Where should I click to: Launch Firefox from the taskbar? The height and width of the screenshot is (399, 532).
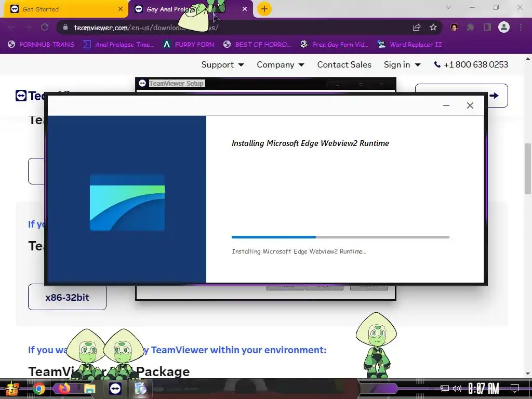tap(64, 389)
